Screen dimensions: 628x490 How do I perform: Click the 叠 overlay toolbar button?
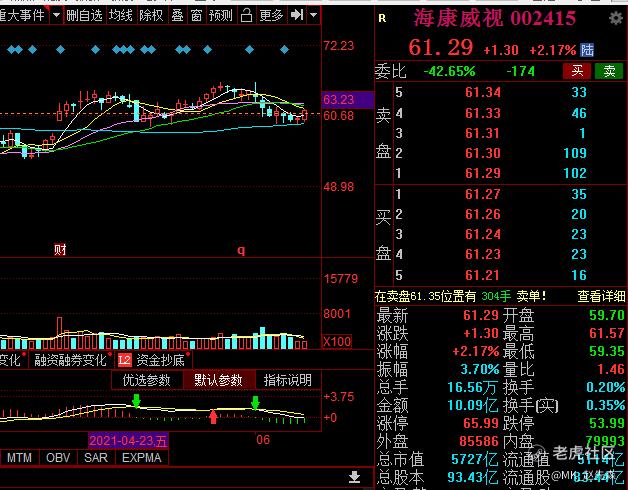(177, 16)
